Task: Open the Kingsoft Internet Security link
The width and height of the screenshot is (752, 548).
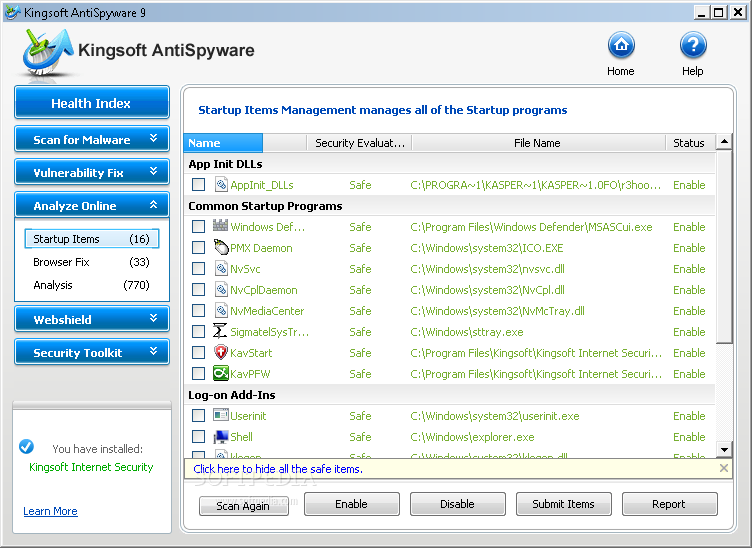Action: [91, 467]
